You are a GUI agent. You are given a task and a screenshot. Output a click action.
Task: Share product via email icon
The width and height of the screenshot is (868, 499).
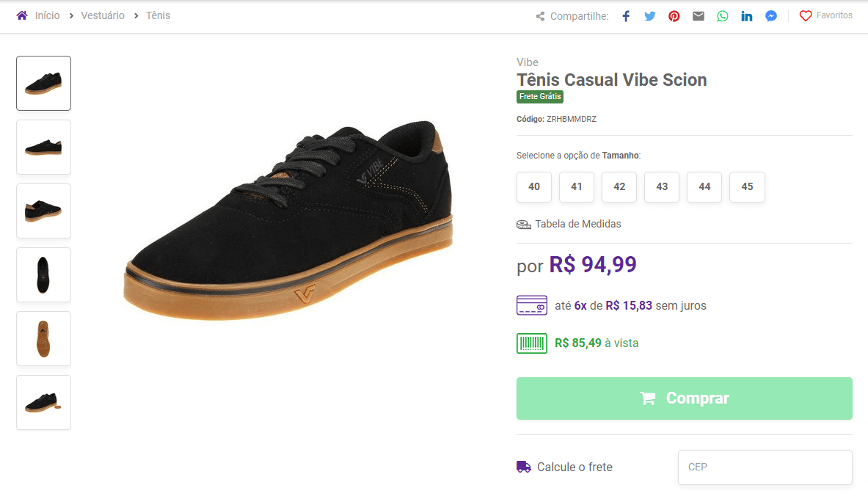[x=698, y=16]
